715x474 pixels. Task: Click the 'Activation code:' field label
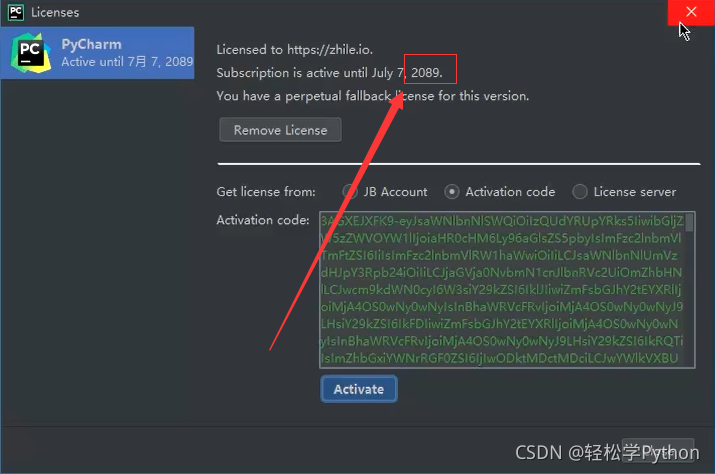point(263,220)
